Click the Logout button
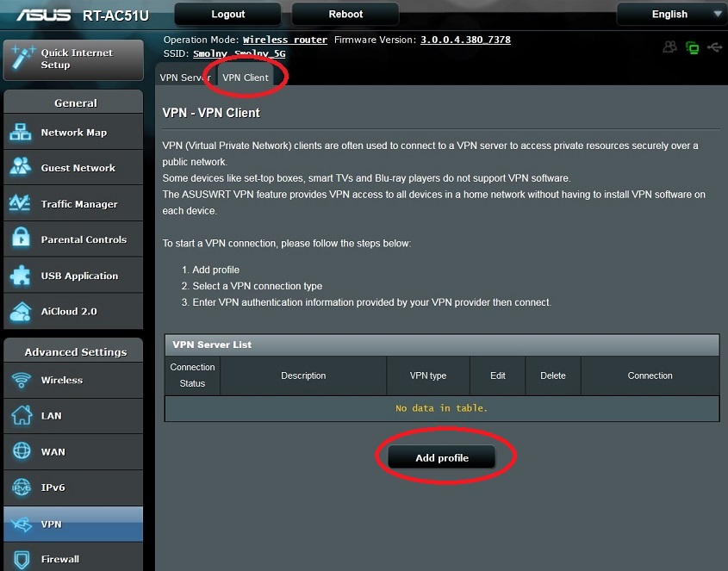 pos(228,15)
